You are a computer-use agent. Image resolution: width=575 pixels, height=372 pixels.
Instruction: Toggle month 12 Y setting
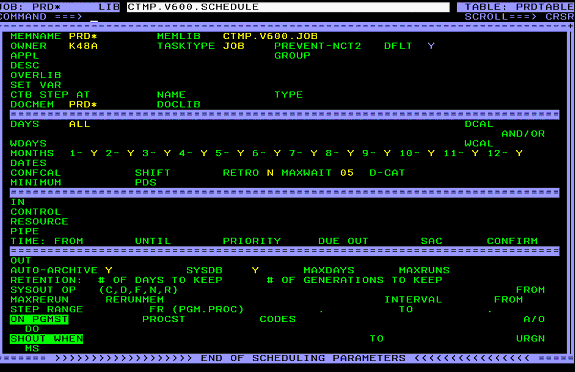(519, 153)
